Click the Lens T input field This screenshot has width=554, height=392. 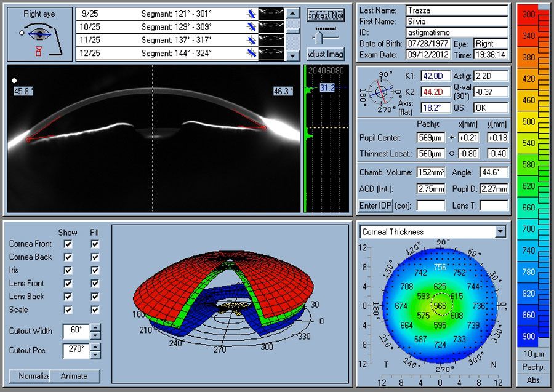click(x=494, y=205)
